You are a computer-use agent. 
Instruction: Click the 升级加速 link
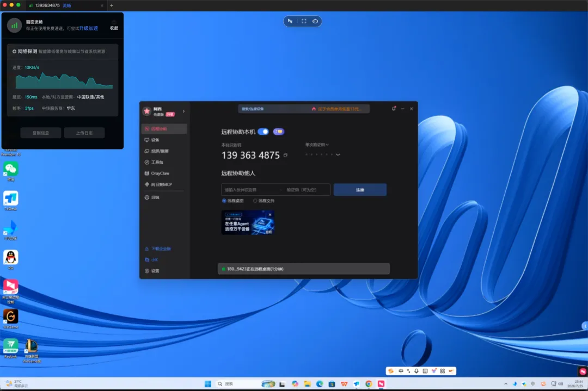coord(89,28)
